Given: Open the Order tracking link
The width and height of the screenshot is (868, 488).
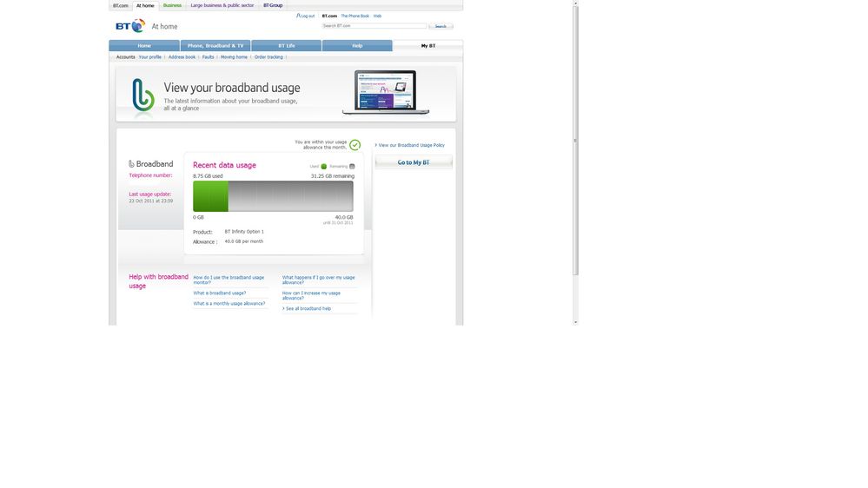Looking at the screenshot, I should coord(268,57).
